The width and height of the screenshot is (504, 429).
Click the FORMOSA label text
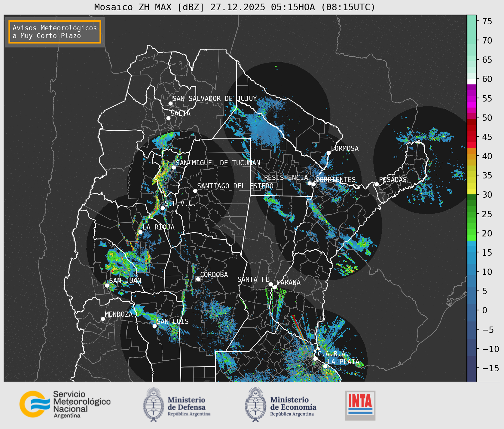click(345, 148)
